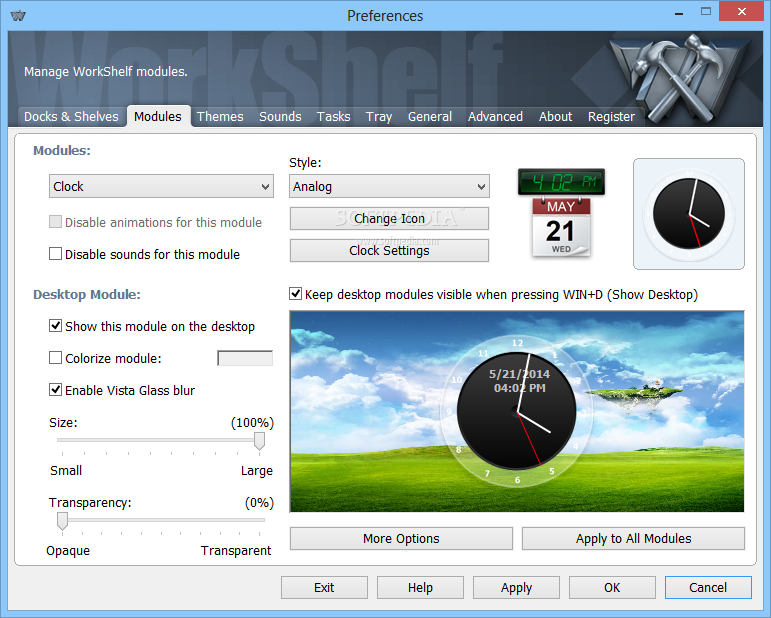Click the desktop clock module preview image
The height and width of the screenshot is (618, 771).
coord(517,412)
